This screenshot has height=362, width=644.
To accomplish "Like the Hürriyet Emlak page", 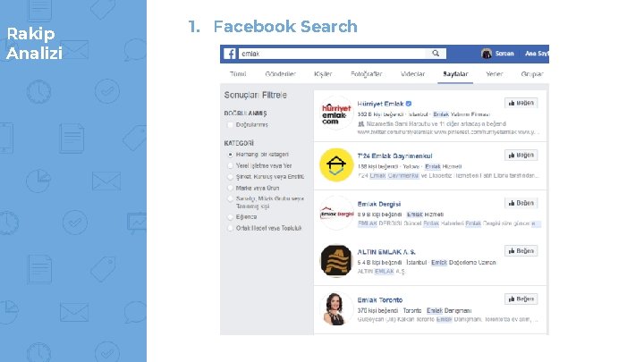I will coord(521,103).
